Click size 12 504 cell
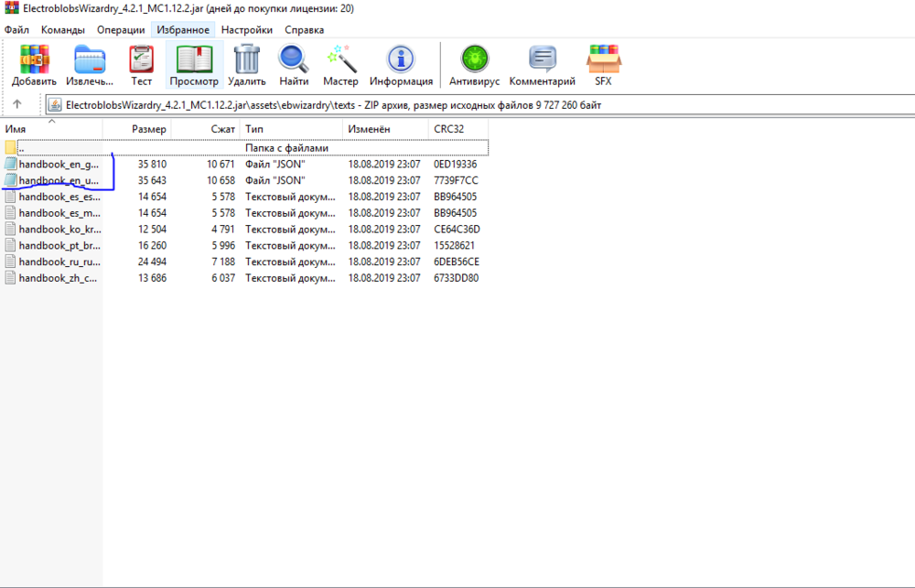The height and width of the screenshot is (588, 915). pos(152,230)
